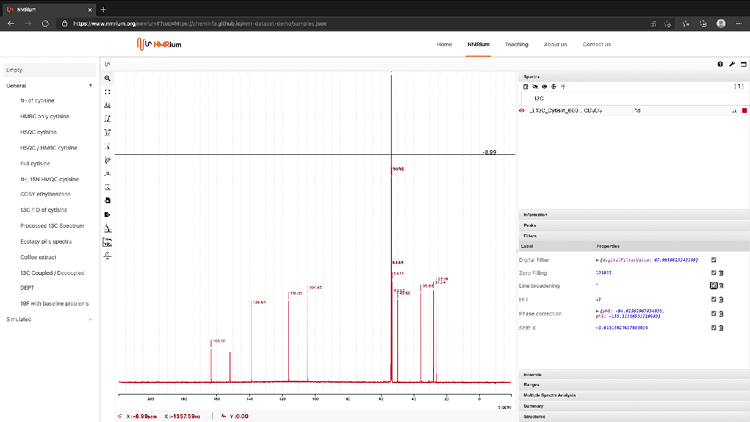
Task: Expand the Multiple Spectra Analysis section
Action: (x=550, y=395)
